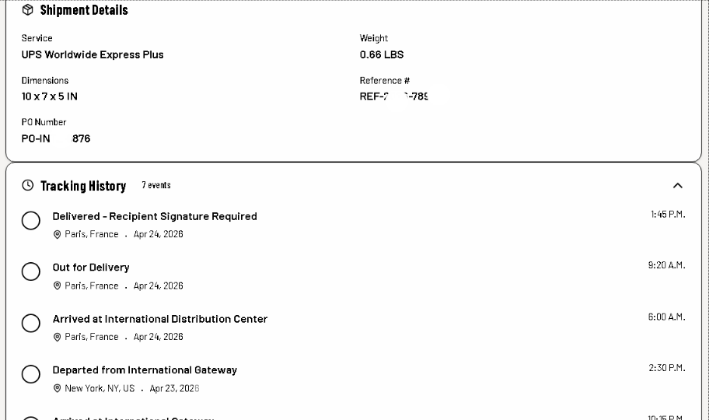Click the location pin under Delivered event

tap(57, 234)
